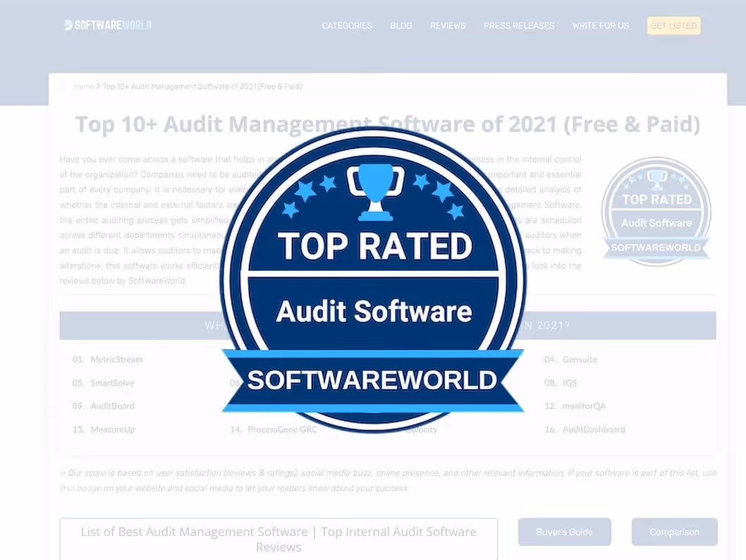746x560 pixels.
Task: Click the Comparison button
Action: [x=674, y=532]
